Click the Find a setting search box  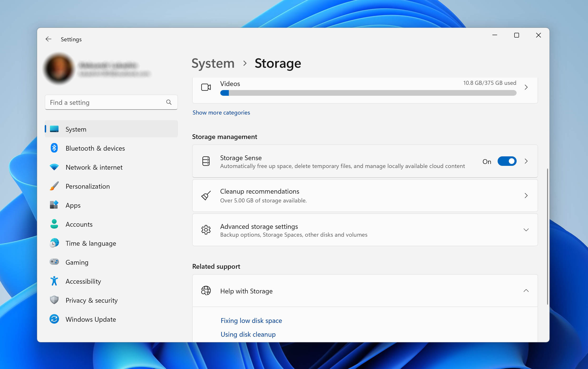(x=111, y=102)
